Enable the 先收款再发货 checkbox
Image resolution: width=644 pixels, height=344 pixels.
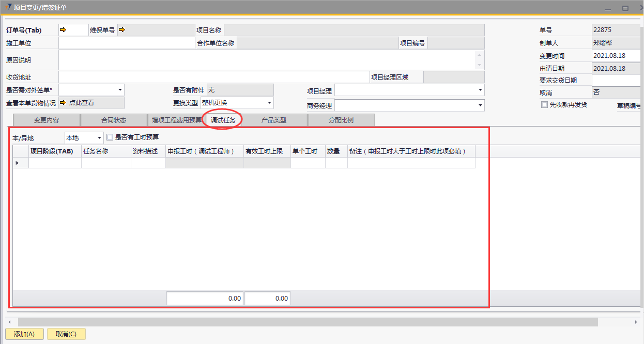[544, 104]
